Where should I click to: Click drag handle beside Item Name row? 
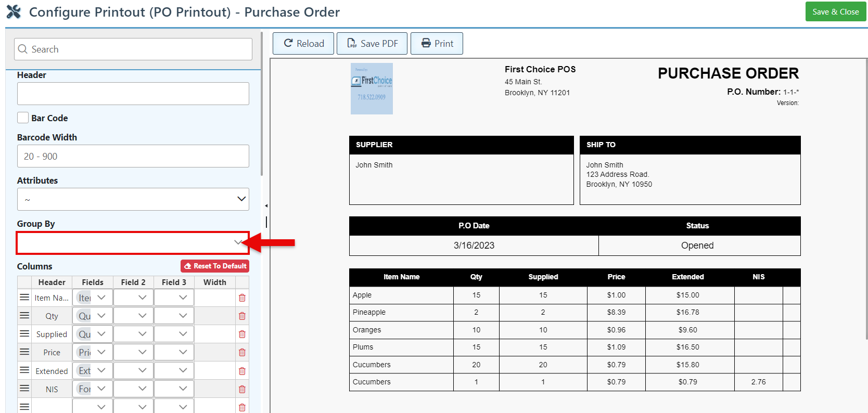coord(24,298)
